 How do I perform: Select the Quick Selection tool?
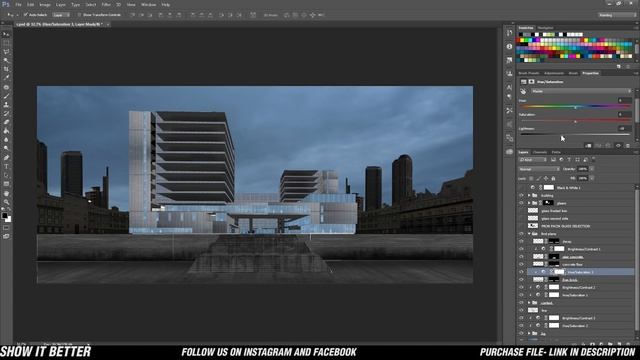click(6, 60)
